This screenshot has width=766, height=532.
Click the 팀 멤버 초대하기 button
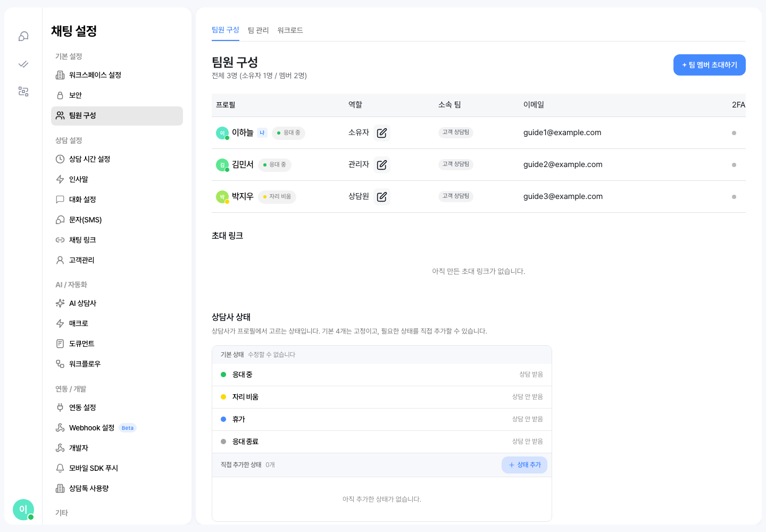pyautogui.click(x=710, y=65)
